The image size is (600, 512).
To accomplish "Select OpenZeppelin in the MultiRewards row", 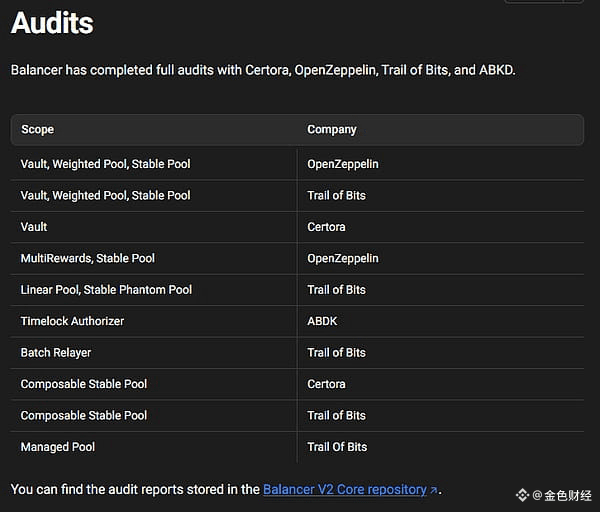I will point(343,258).
